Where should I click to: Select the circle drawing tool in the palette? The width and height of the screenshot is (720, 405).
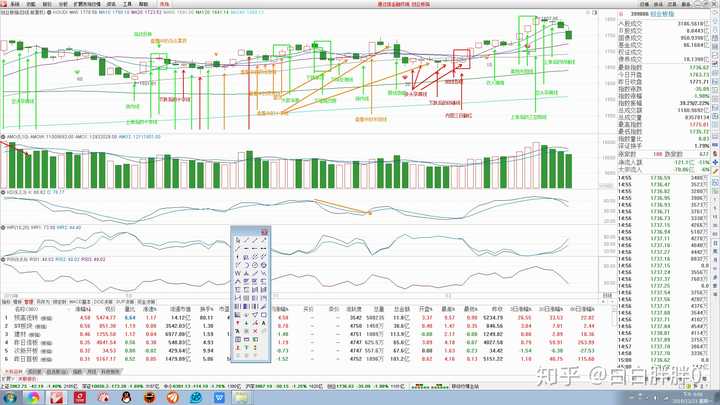pyautogui.click(x=255, y=265)
